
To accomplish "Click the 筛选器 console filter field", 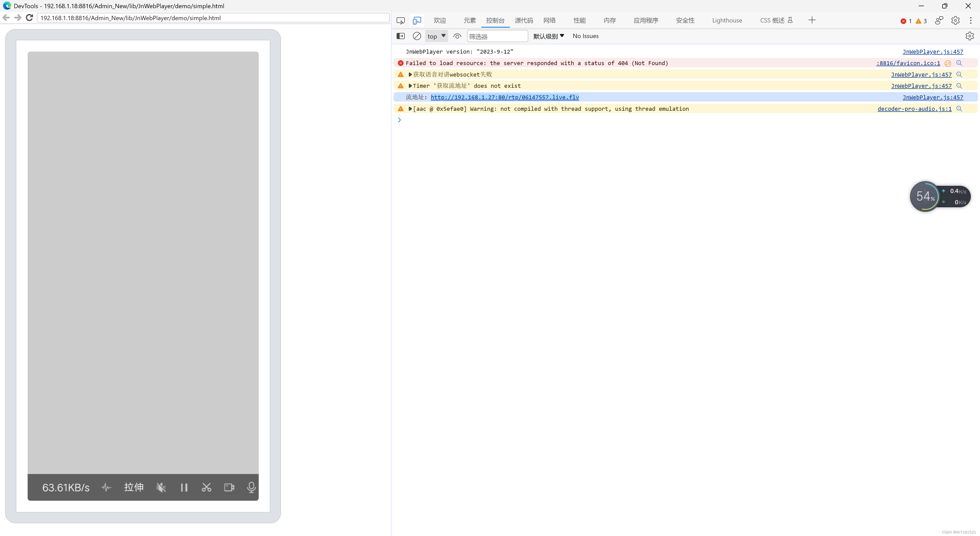I will click(x=497, y=36).
